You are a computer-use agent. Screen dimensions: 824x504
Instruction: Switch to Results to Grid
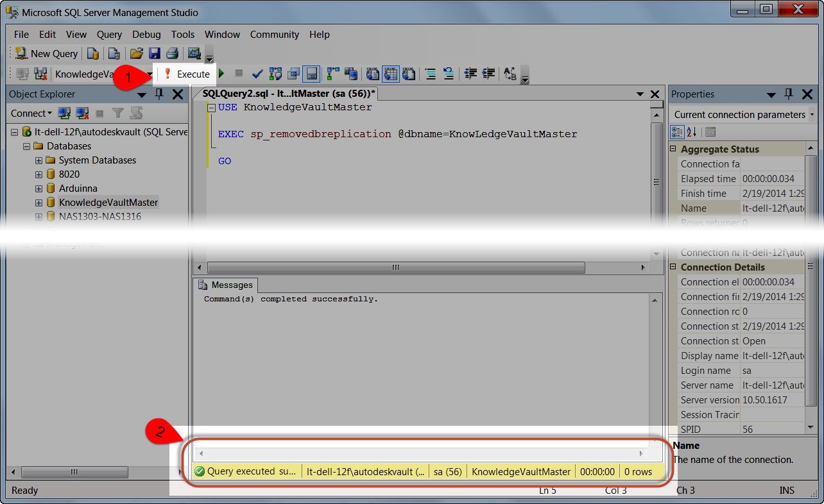(x=391, y=74)
